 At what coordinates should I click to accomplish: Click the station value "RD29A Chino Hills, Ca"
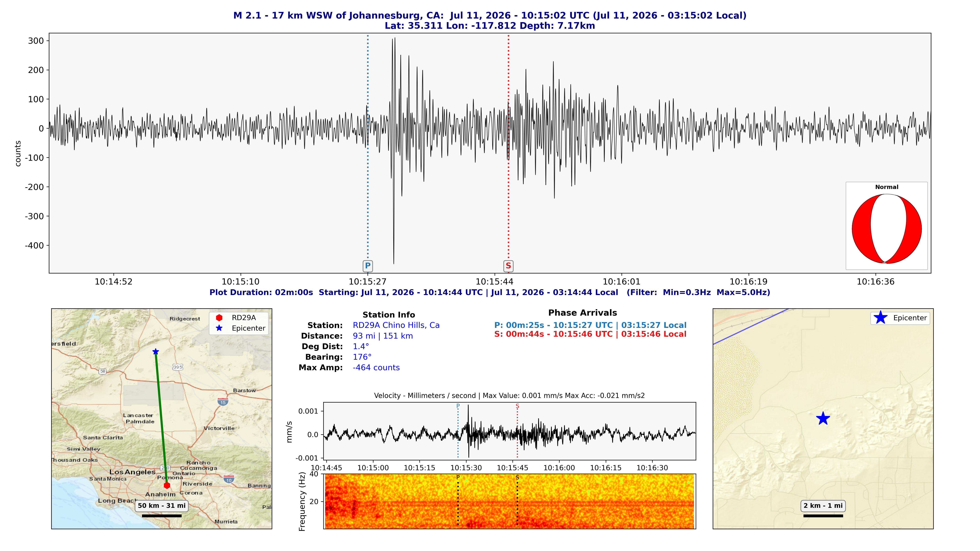coord(396,325)
